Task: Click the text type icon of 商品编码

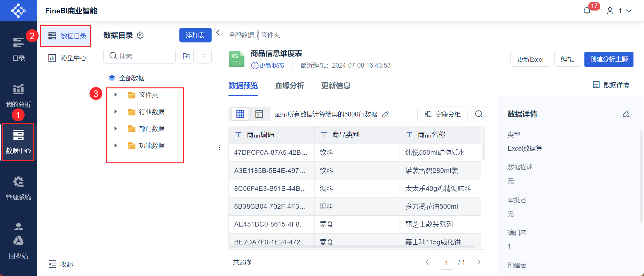Action: (238, 135)
